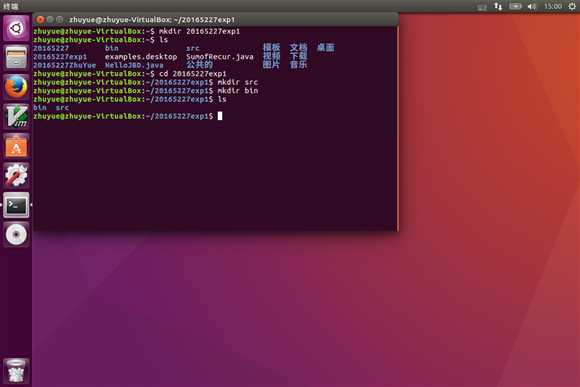Open the sound volume indicator
The height and width of the screenshot is (387, 580).
pos(532,6)
